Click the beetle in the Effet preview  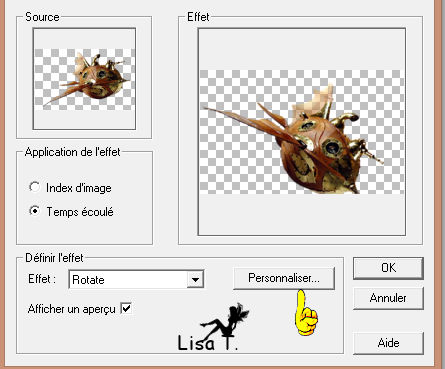click(294, 142)
